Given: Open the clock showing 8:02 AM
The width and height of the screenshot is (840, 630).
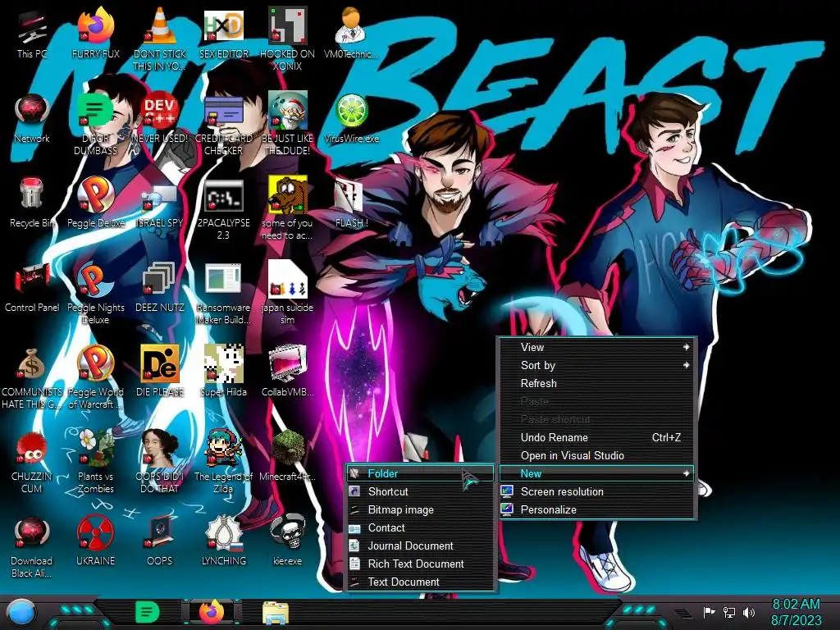Looking at the screenshot, I should pos(796,612).
